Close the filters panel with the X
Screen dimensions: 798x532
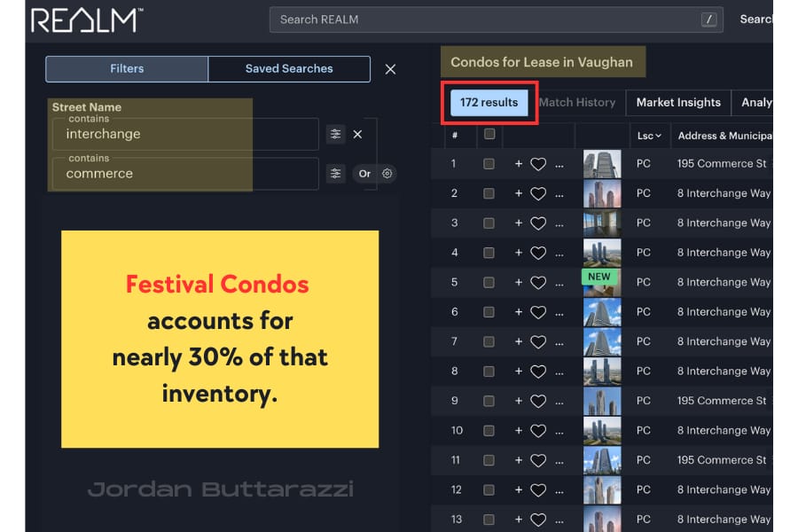pos(390,69)
